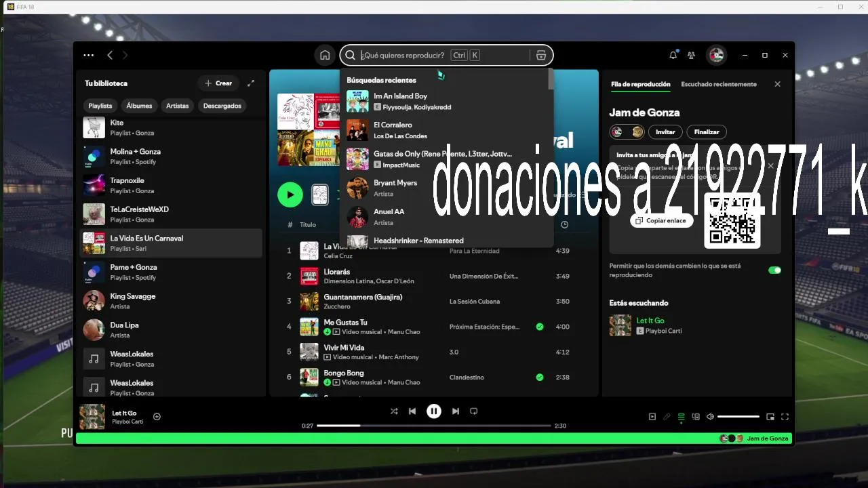The height and width of the screenshot is (488, 868).
Task: Show lyrics with the microphone icon
Action: pyautogui.click(x=667, y=417)
